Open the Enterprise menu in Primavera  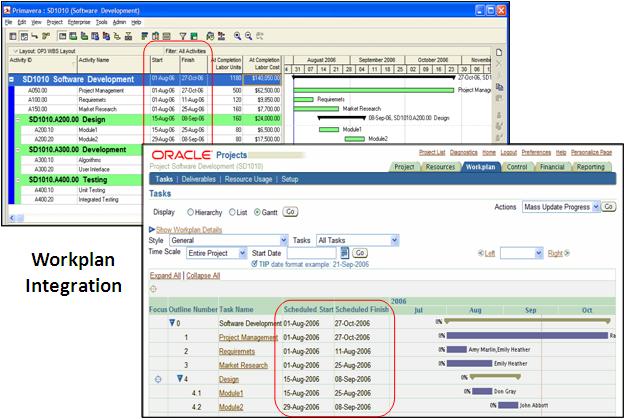(79, 22)
